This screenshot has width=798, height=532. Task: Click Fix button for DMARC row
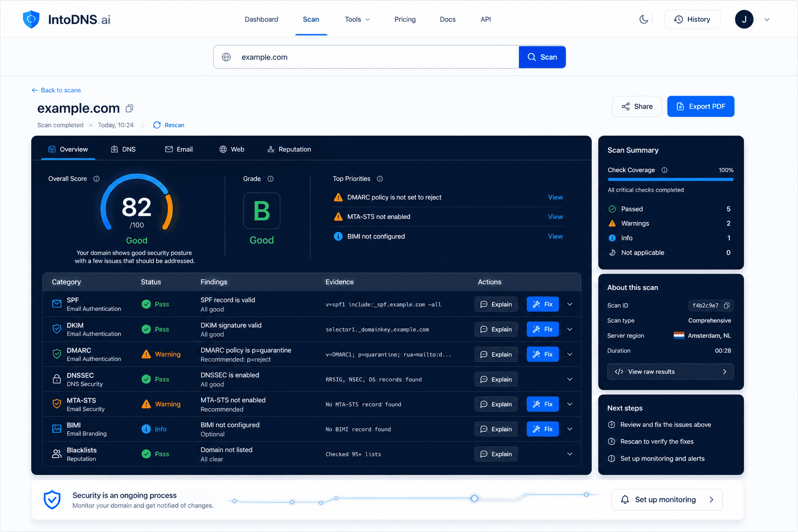(x=542, y=354)
